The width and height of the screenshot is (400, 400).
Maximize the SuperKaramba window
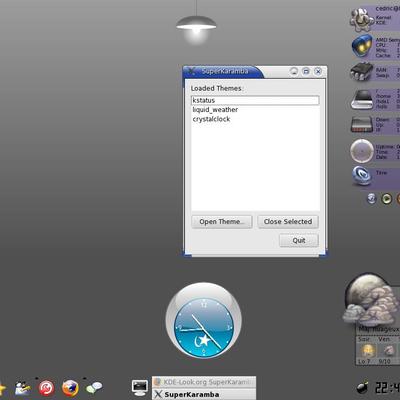306,71
